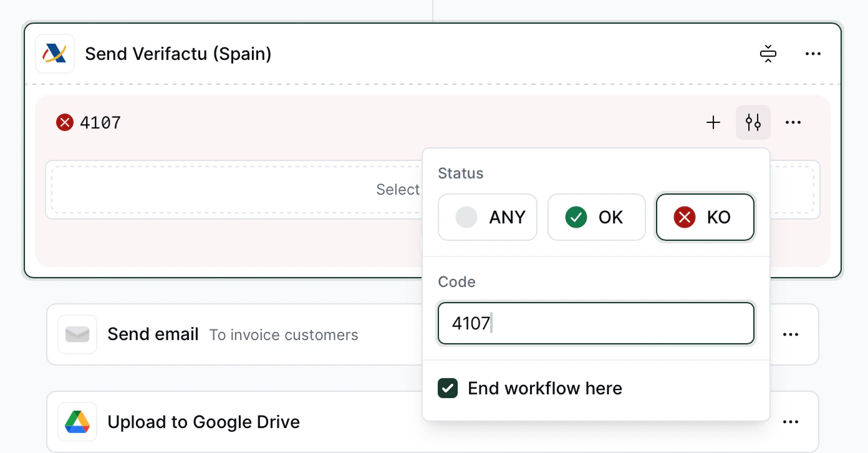Screen dimensions: 868x453
Task: Click the Upload to Google Drive title
Action: (x=204, y=422)
